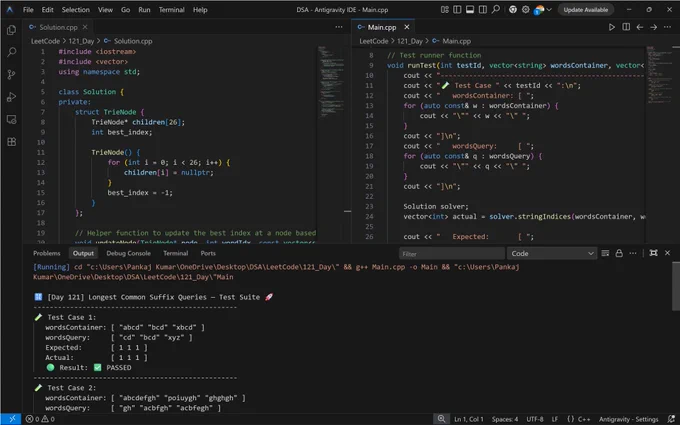
Task: Open the Code output channel dropdown
Action: tap(552, 254)
